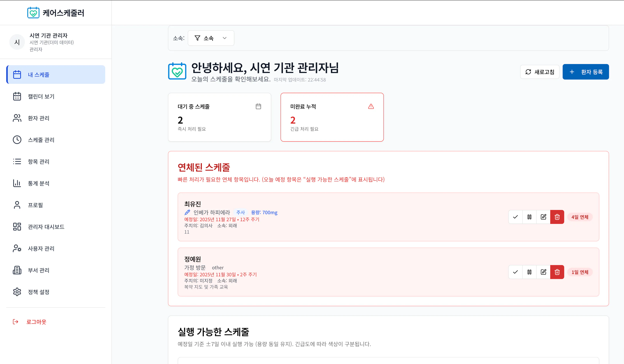Click the 4일 연체 badge
Screen dimensions: 624x364
point(580,217)
